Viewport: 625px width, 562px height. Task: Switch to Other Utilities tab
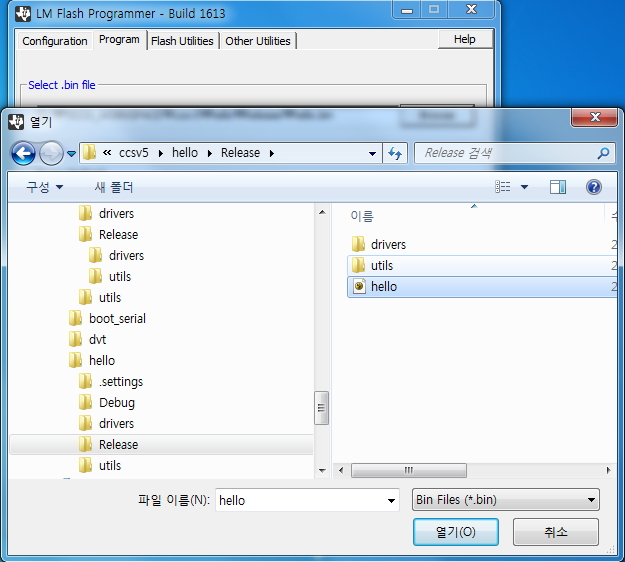[258, 41]
